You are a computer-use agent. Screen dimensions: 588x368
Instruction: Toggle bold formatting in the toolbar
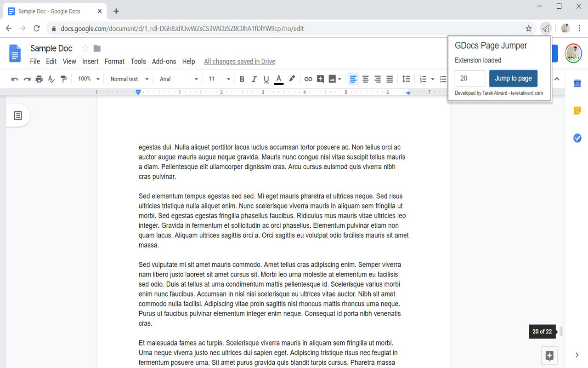pos(242,79)
